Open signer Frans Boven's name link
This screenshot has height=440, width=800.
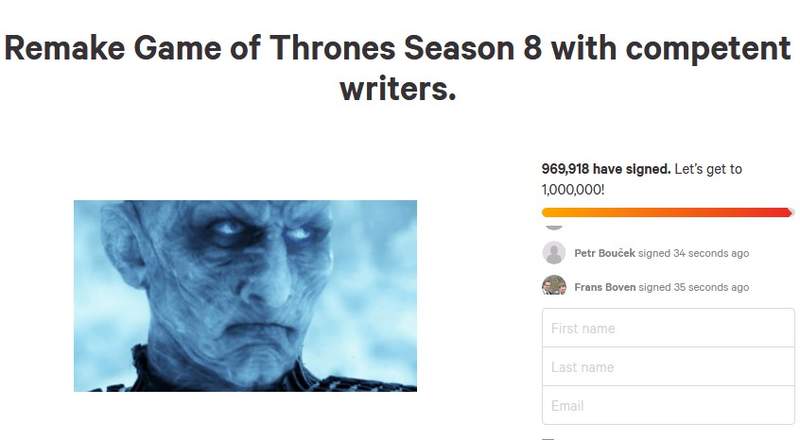605,287
